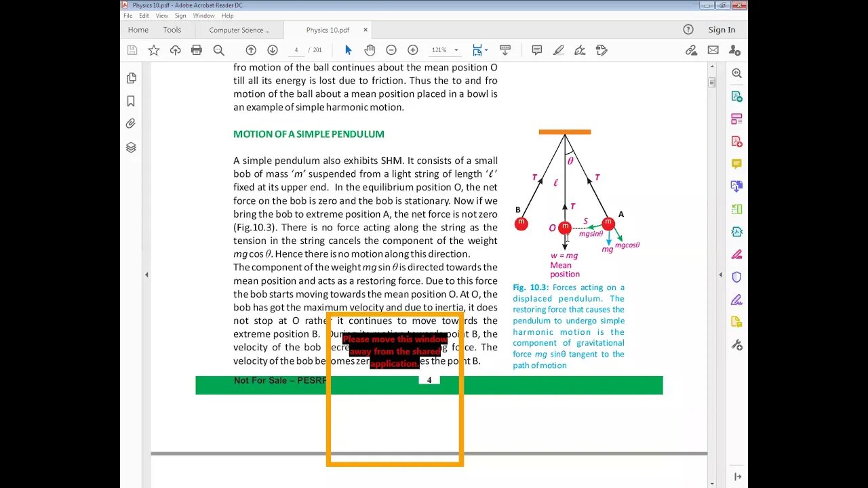Switch to the Tools tab
The width and height of the screenshot is (868, 488).
click(x=172, y=30)
